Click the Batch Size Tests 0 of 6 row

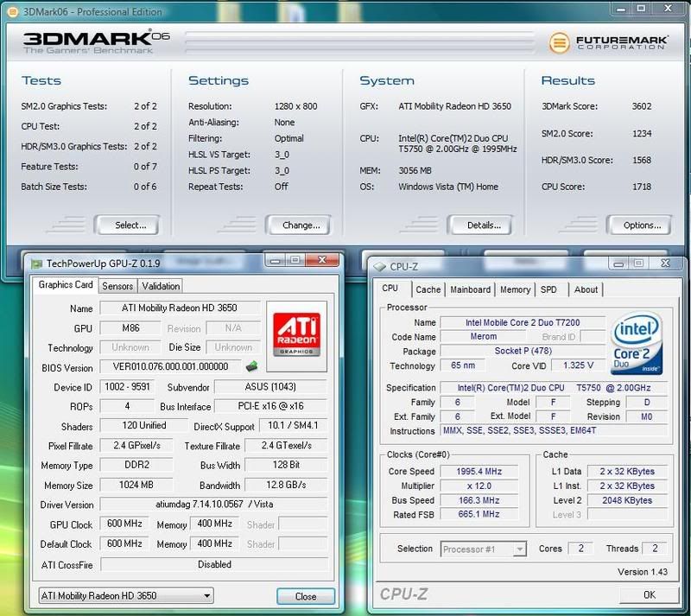tap(89, 187)
